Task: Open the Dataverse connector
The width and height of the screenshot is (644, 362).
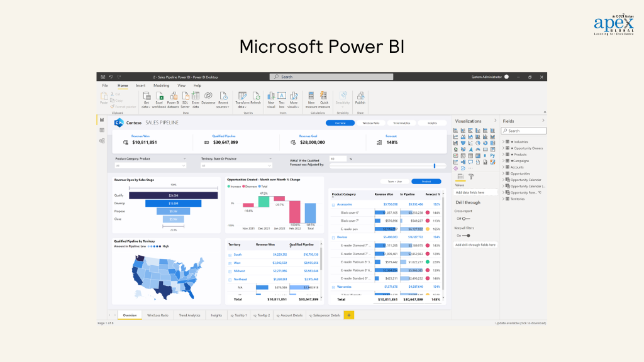Action: point(208,98)
